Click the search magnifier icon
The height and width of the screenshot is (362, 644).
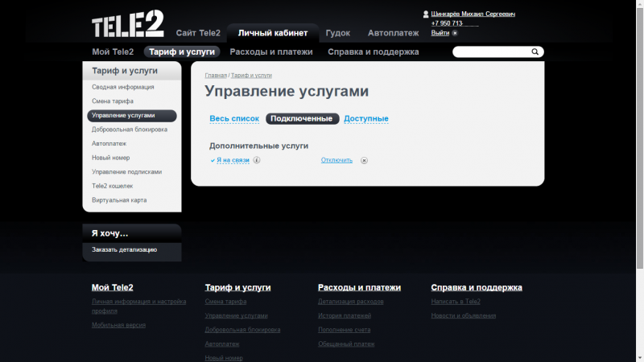(535, 51)
